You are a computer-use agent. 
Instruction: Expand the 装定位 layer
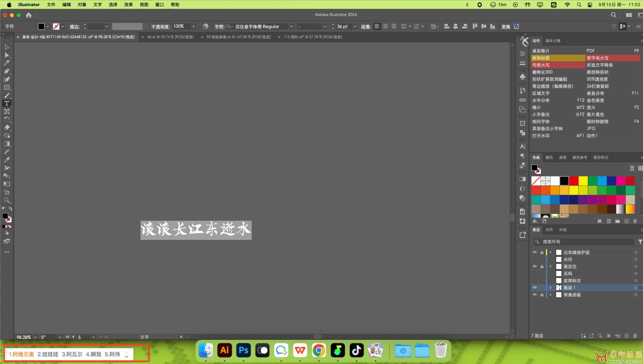[550, 267]
